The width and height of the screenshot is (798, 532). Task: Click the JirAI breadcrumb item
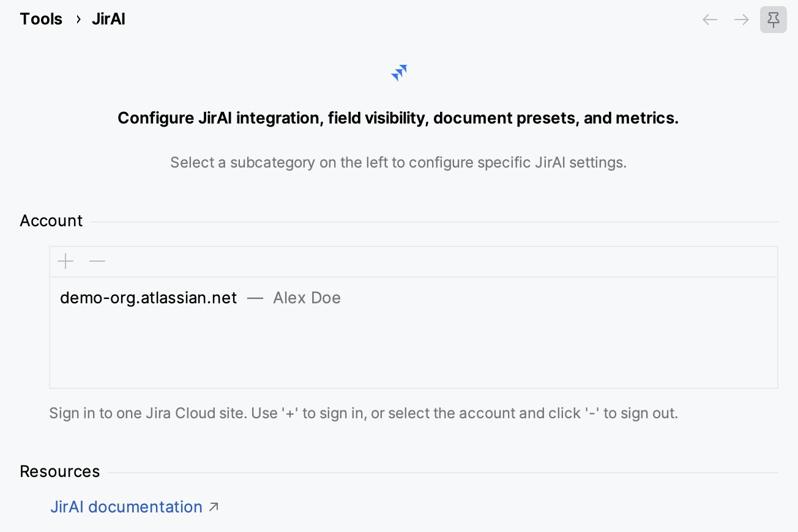pyautogui.click(x=108, y=19)
